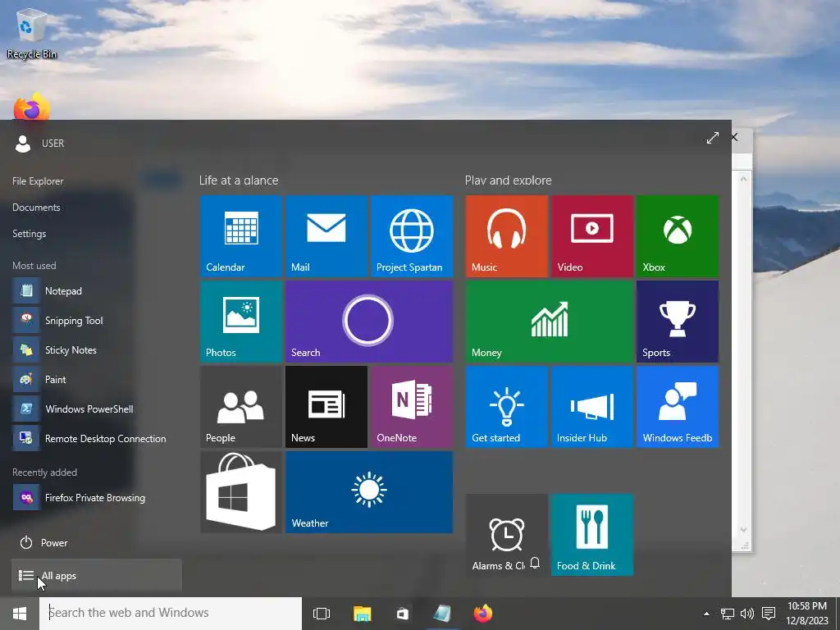
Task: Launch the OneNote tile
Action: coord(412,407)
